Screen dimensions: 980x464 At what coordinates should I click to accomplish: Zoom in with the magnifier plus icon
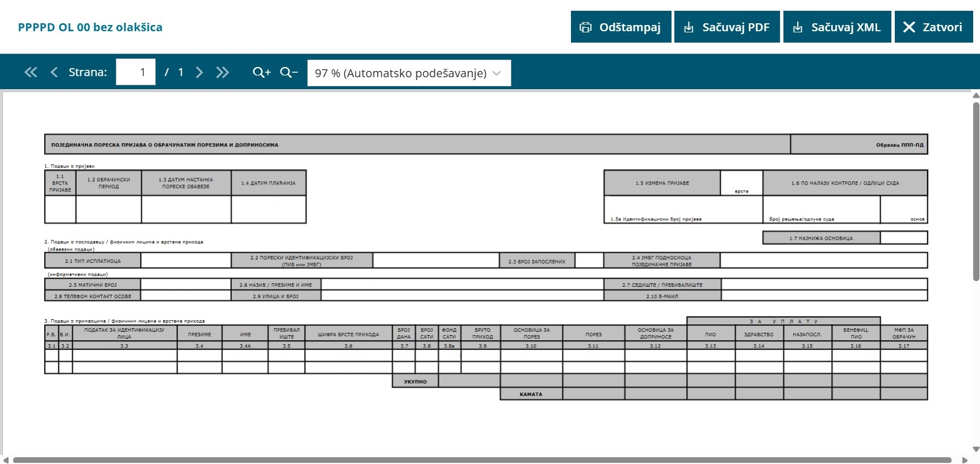pyautogui.click(x=261, y=72)
